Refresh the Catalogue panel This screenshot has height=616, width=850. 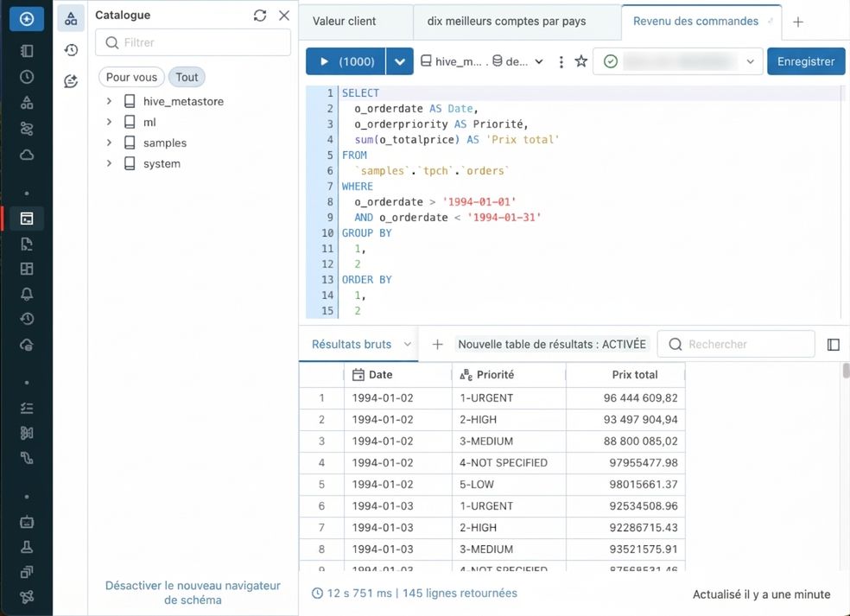[260, 16]
